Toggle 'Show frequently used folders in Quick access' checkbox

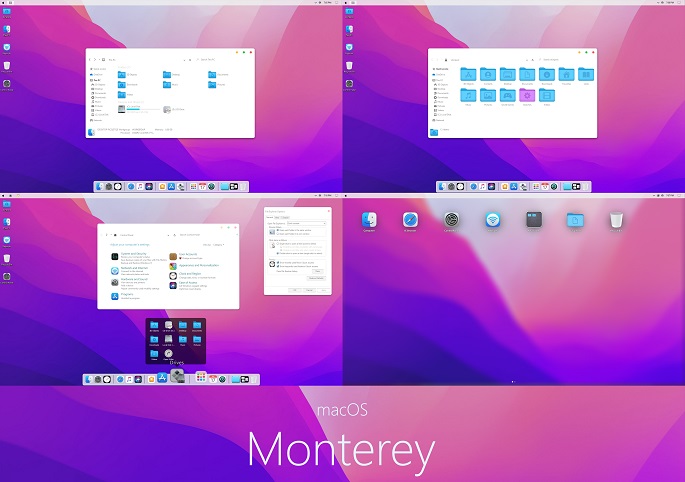pyautogui.click(x=277, y=267)
